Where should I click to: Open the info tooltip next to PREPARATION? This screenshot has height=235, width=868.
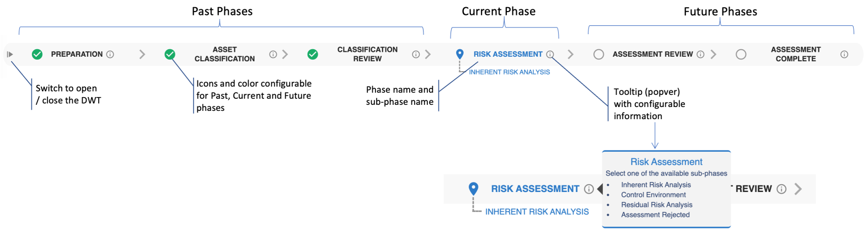click(x=110, y=54)
